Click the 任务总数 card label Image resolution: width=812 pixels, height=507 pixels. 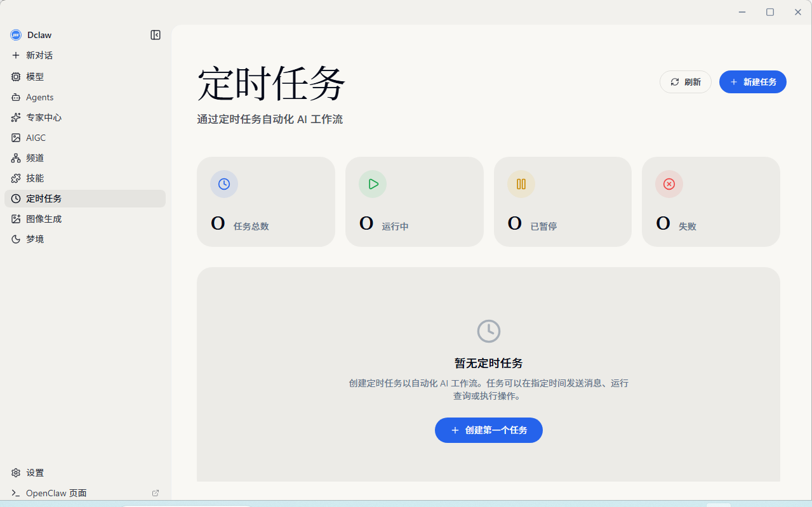point(251,227)
